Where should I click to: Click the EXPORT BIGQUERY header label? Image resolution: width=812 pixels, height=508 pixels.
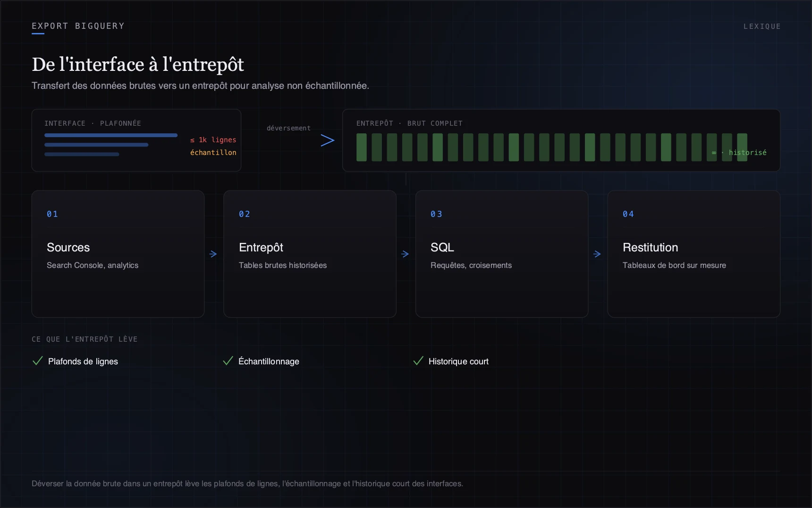pyautogui.click(x=78, y=26)
